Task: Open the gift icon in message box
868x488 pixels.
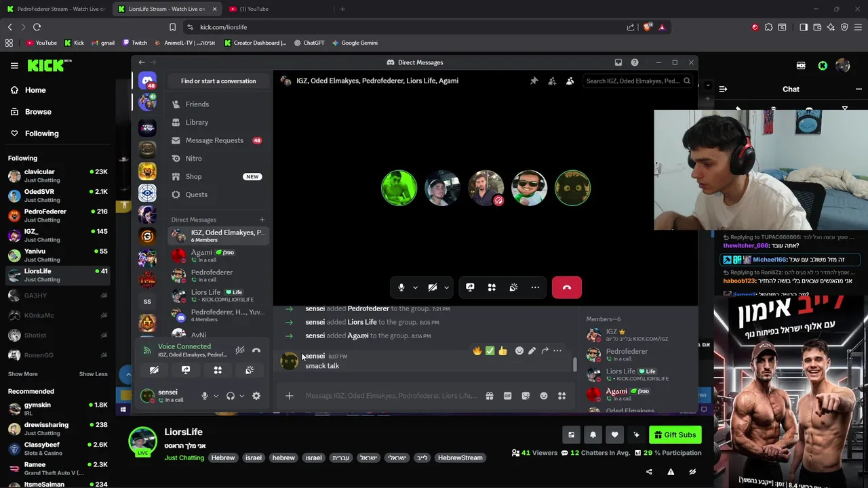Action: (x=490, y=396)
